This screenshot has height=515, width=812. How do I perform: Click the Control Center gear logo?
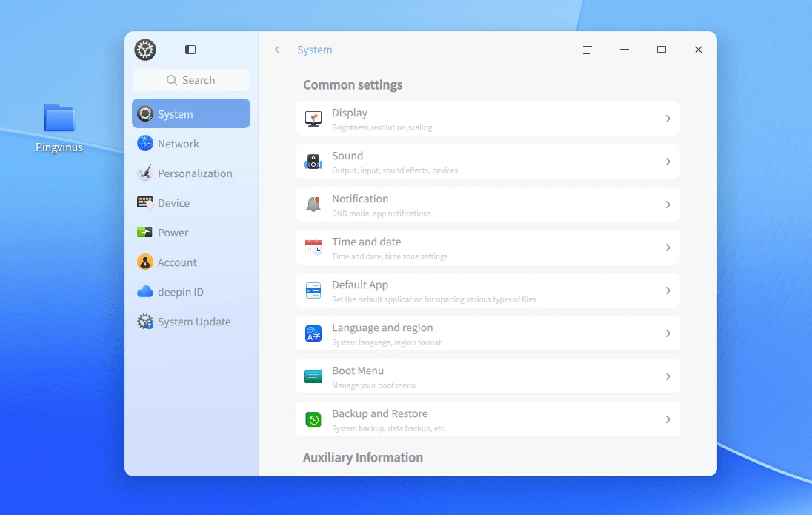pyautogui.click(x=145, y=50)
